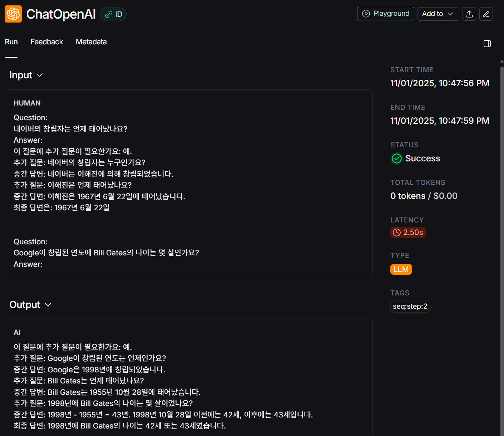Click the latency clock icon
Image resolution: width=504 pixels, height=436 pixels.
(x=397, y=232)
